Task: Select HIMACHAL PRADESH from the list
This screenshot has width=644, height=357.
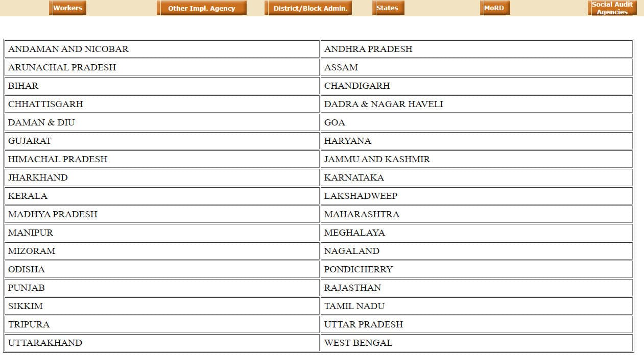Action: (57, 159)
